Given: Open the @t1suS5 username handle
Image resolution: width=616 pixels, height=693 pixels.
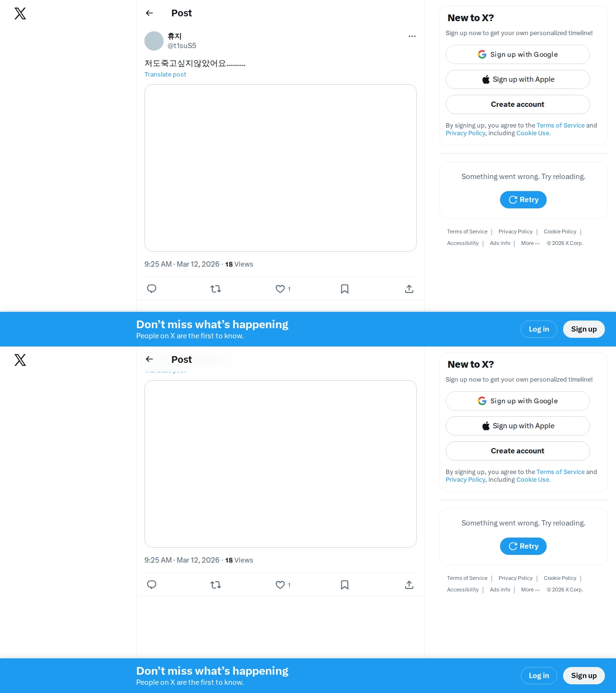Looking at the screenshot, I should pos(182,46).
